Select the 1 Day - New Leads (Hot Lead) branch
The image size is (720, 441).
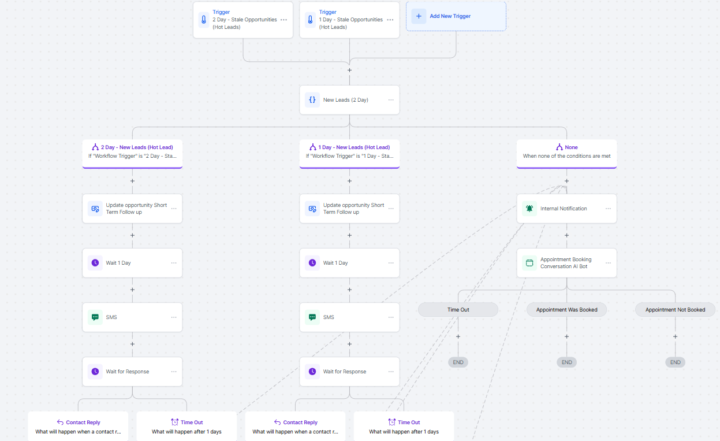tap(349, 153)
